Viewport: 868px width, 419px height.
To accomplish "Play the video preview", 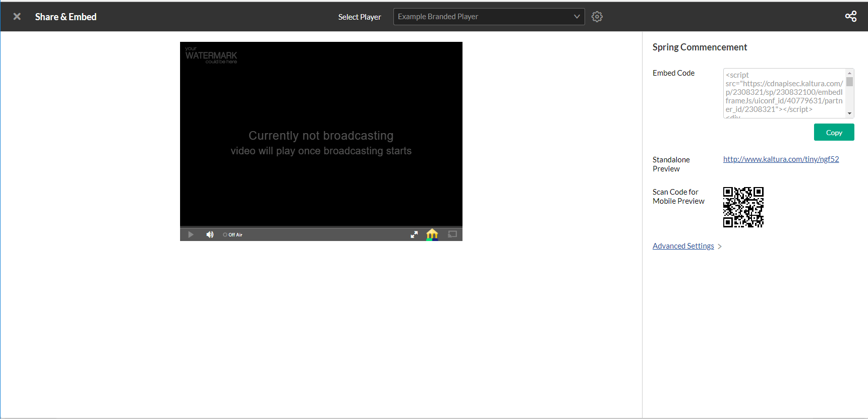I will [x=191, y=234].
